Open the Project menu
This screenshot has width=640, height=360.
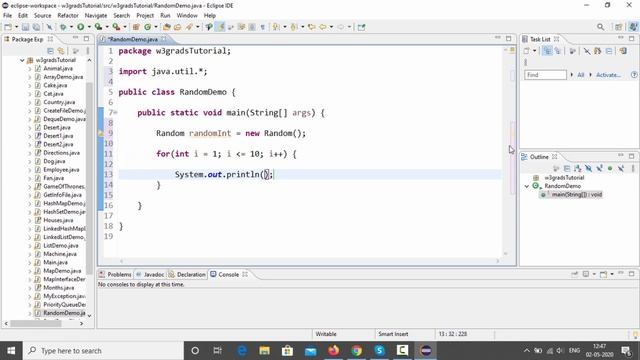point(145,16)
